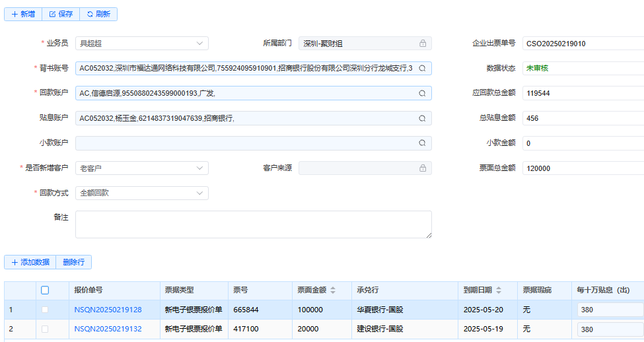Click the lock icon in 所属部门 field
The image size is (644, 342).
pyautogui.click(x=422, y=44)
